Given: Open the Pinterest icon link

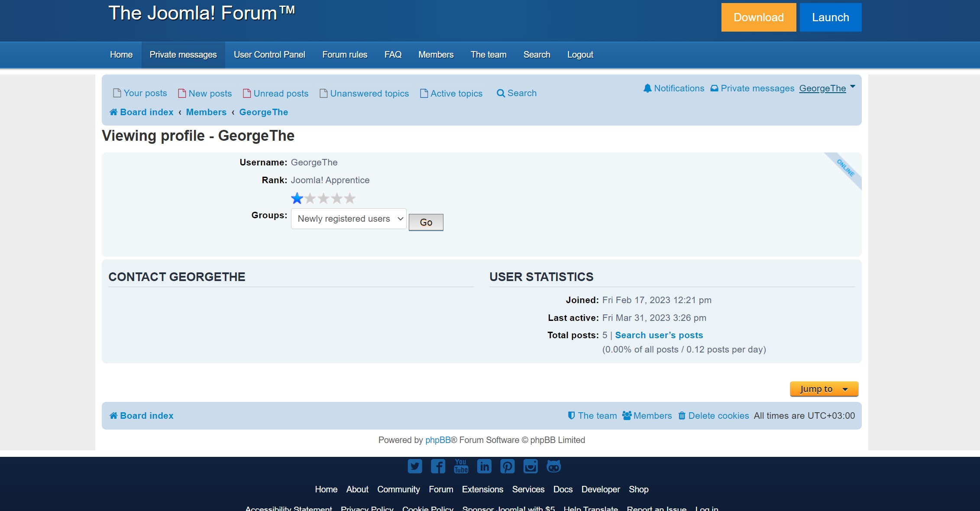Looking at the screenshot, I should tap(508, 466).
